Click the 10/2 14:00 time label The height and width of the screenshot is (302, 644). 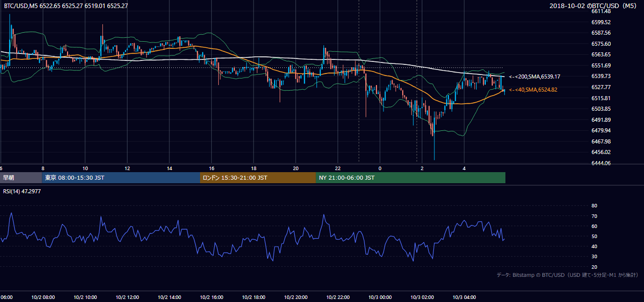coord(169,297)
